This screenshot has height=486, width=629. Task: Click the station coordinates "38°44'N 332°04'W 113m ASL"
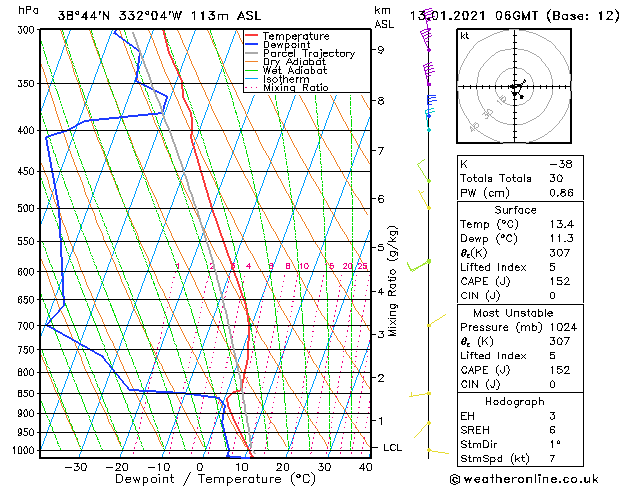coord(159,16)
